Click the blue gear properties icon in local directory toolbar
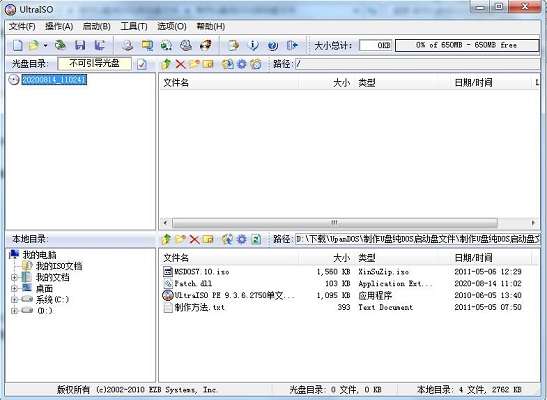Viewport: 547px width, 400px height. [x=241, y=239]
